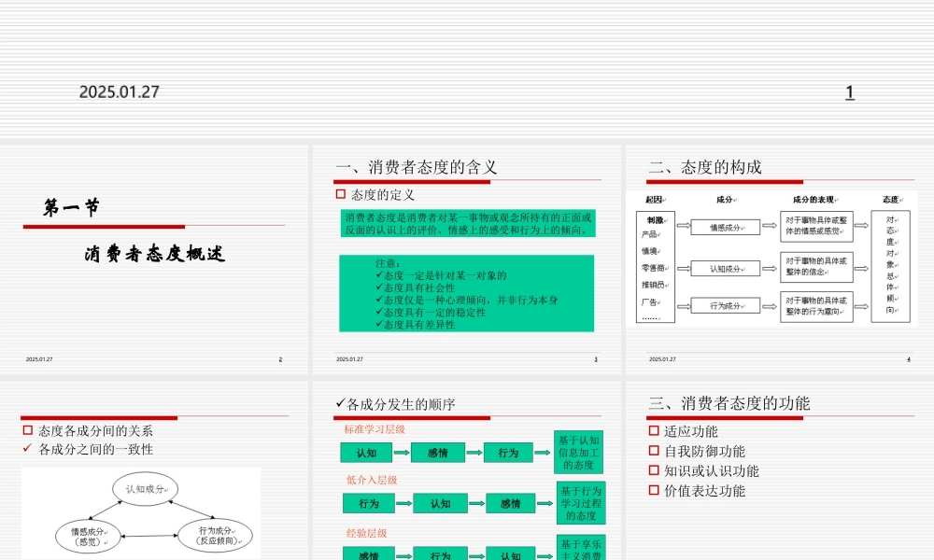Click the 行为成分 box in the attitude diagram
This screenshot has height=560, width=934.
click(725, 304)
